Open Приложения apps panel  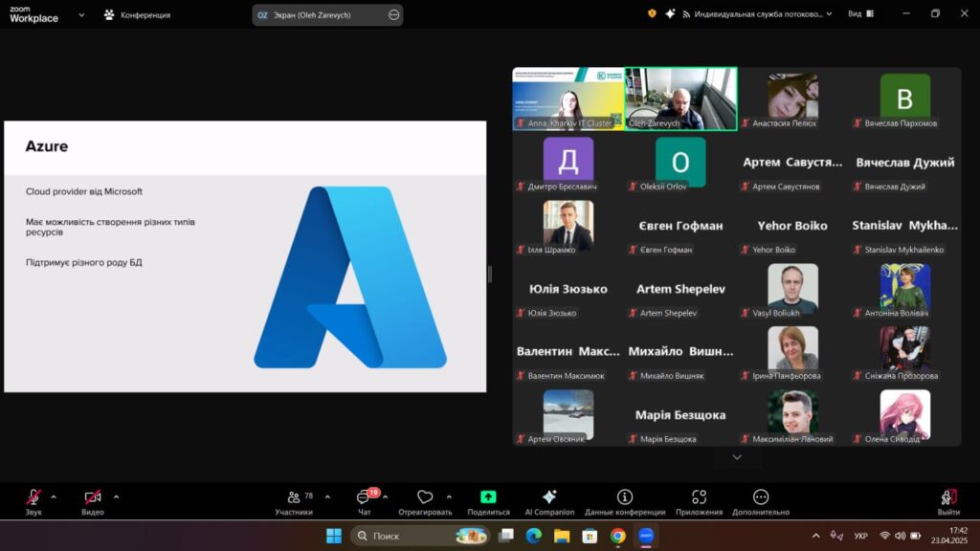pyautogui.click(x=699, y=501)
